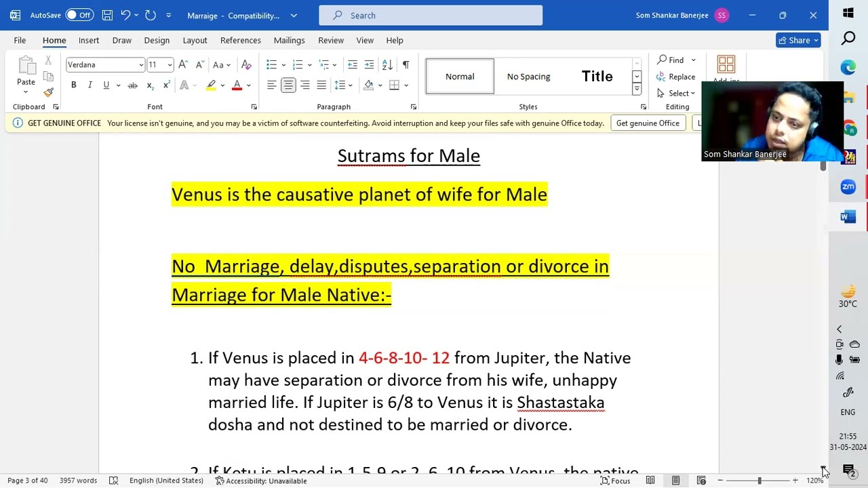Open the Layout tab

point(195,40)
